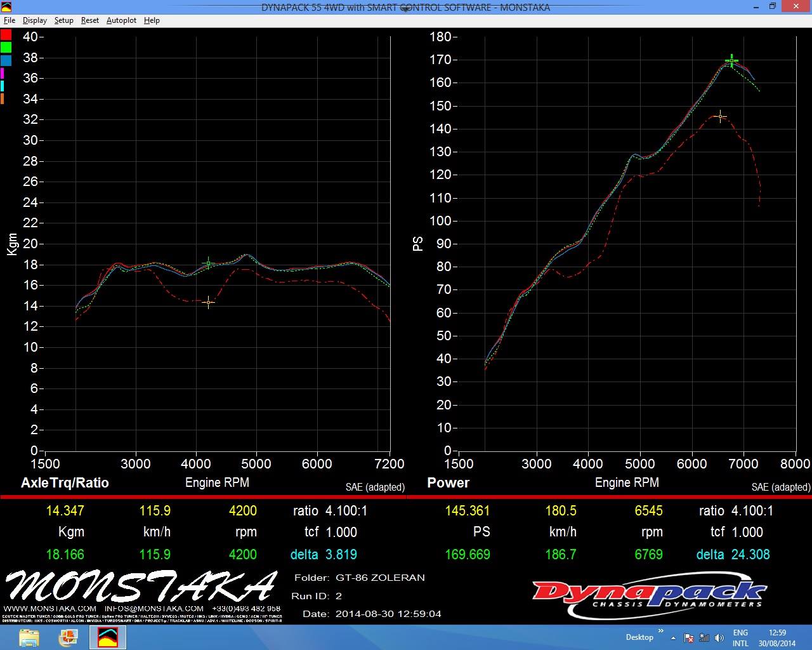Click the Folder GT-86 ZOLERAN text
The width and height of the screenshot is (812, 650).
click(360, 578)
